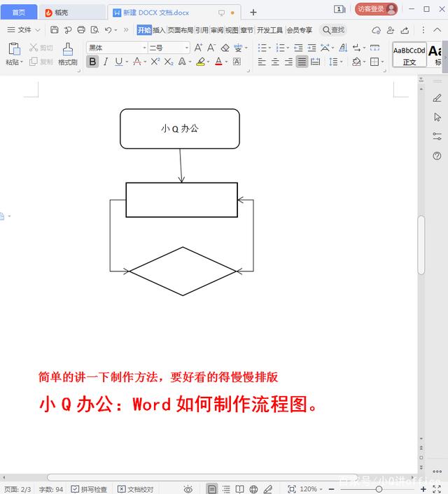
Task: Switch to the 页面布局 ribbon tab
Action: [181, 30]
